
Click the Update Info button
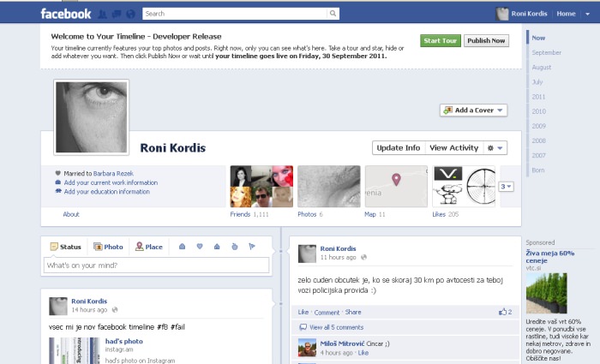(x=399, y=148)
